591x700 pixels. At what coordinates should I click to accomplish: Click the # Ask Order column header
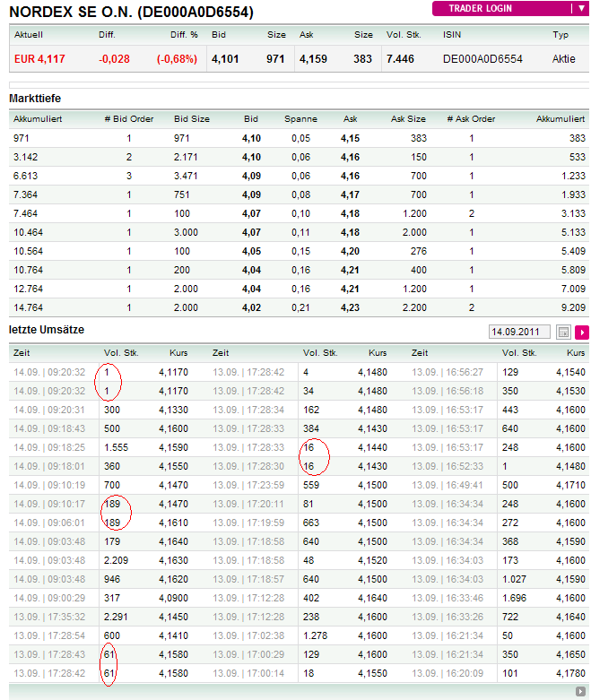pyautogui.click(x=471, y=118)
